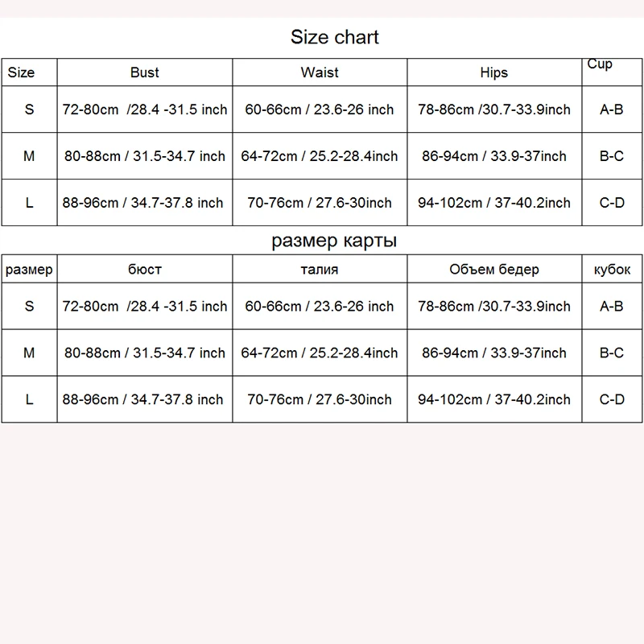Click the талия column header

pos(320,270)
